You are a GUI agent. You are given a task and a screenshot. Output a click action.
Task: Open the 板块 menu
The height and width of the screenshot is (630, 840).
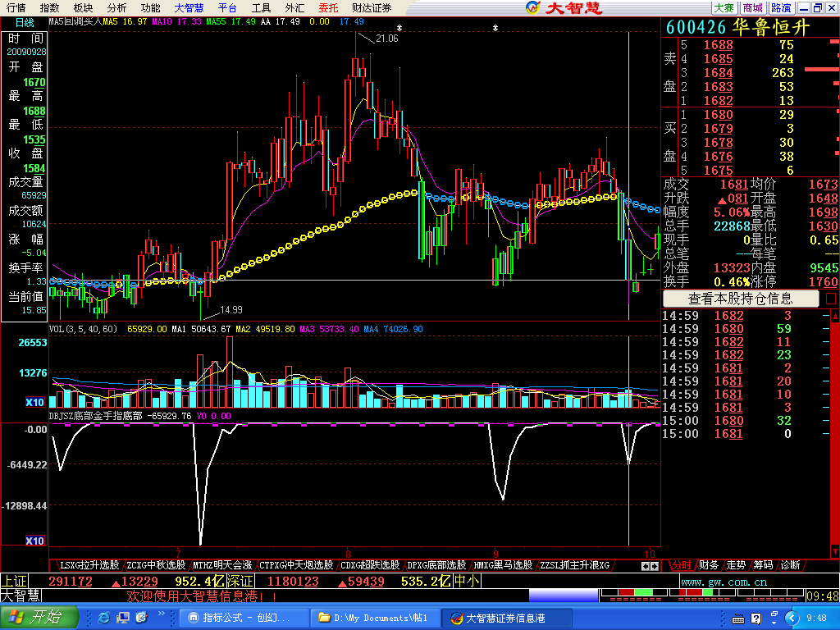pyautogui.click(x=83, y=7)
